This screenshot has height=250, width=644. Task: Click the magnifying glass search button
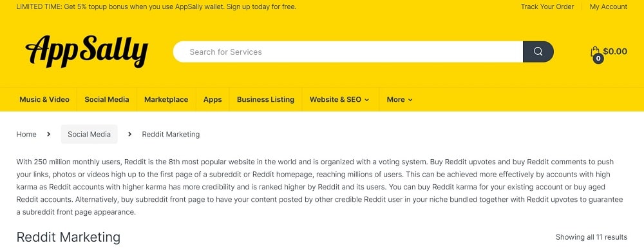538,52
